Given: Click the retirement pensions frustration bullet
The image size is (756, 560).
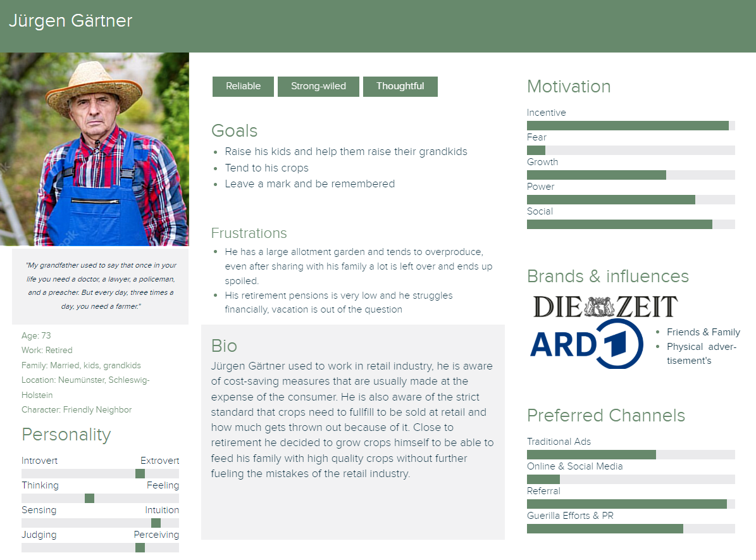Looking at the screenshot, I should click(338, 302).
